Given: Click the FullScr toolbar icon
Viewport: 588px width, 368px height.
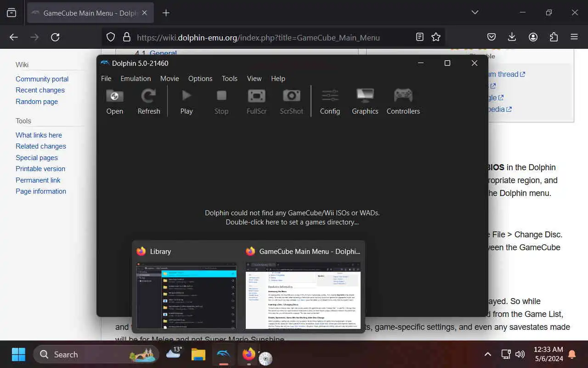Looking at the screenshot, I should [256, 101].
